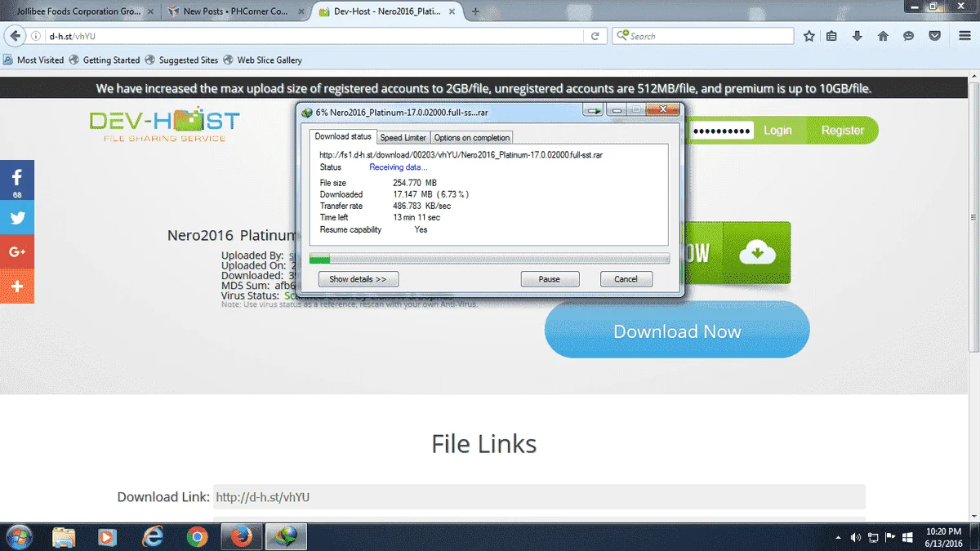Screen dimensions: 980x551
Task: Open the Getting Started bookmark
Action: [105, 60]
